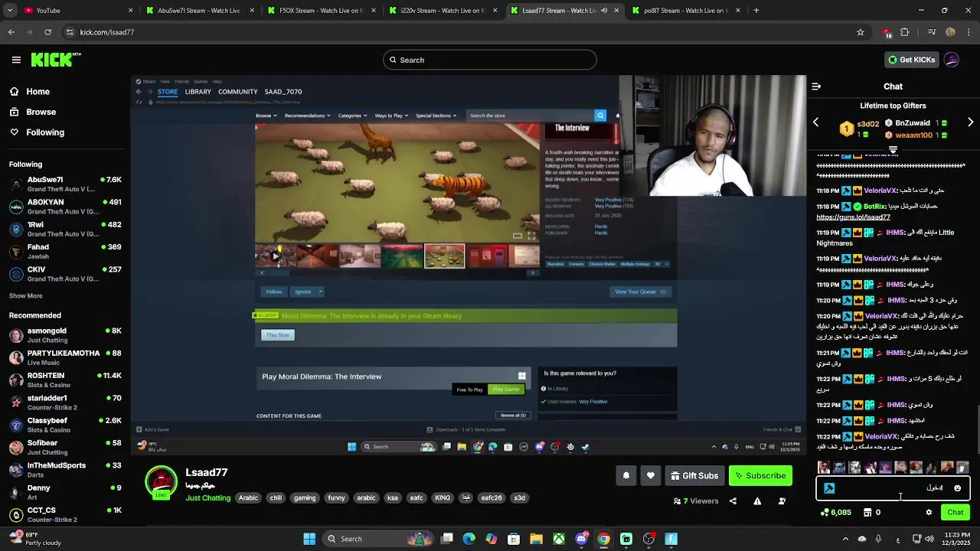
Task: Click the KICK logo
Action: tap(56, 60)
